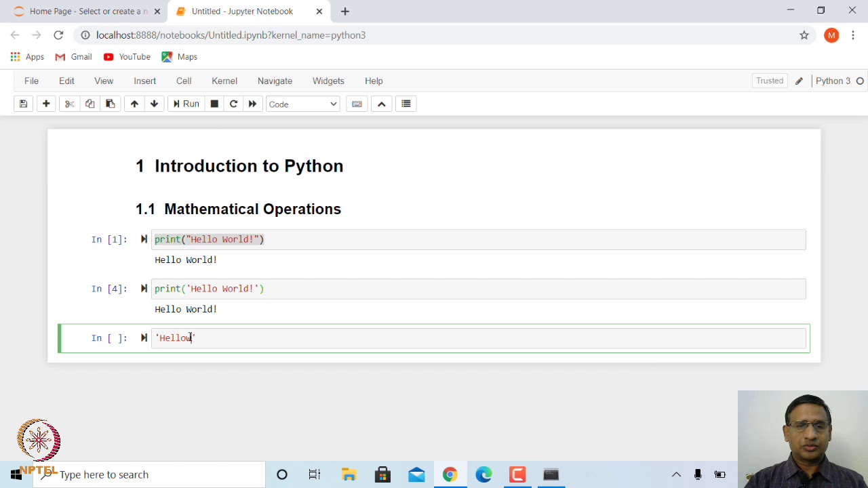Open the File menu

coord(31,81)
